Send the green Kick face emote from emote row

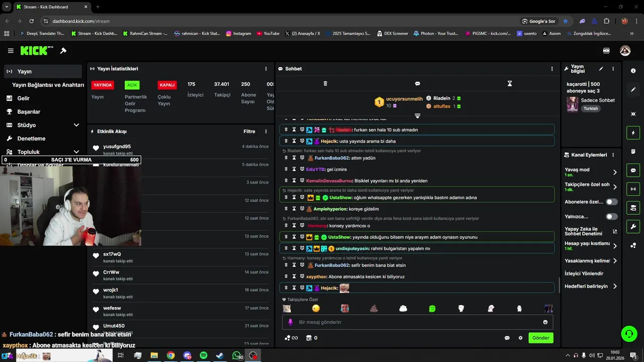(432, 308)
